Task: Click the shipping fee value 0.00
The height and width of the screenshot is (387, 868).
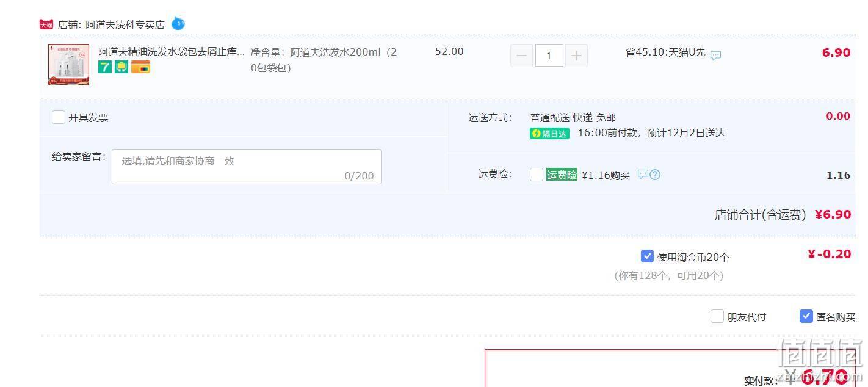Action: (x=838, y=116)
